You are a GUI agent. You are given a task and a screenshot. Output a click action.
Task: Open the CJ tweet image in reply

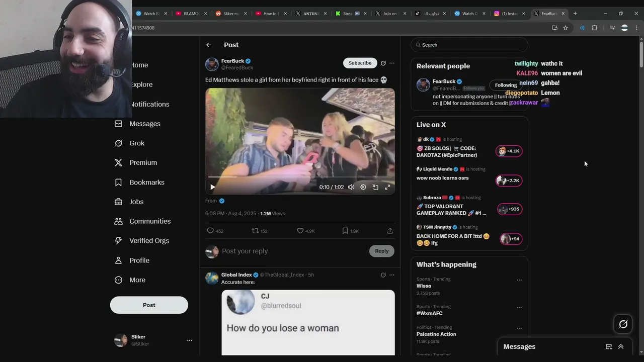click(x=308, y=322)
